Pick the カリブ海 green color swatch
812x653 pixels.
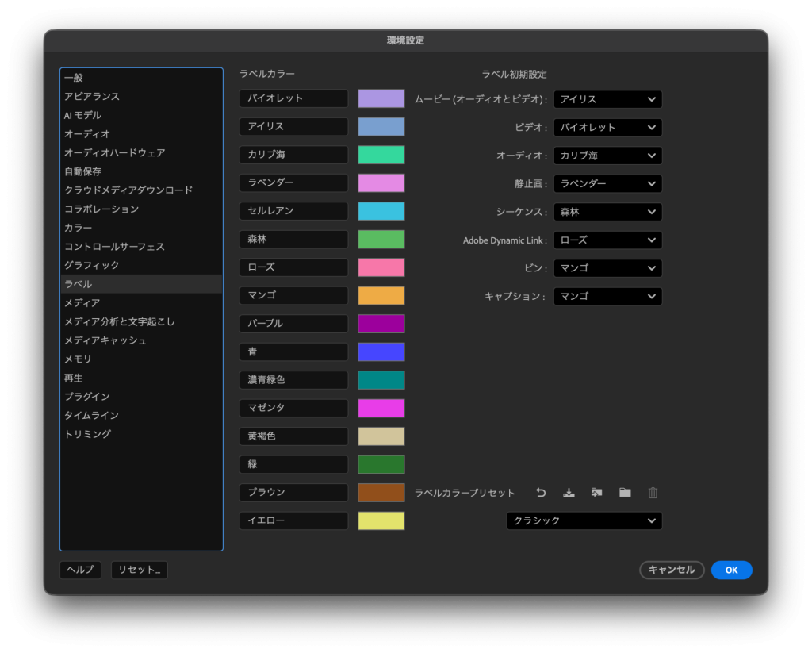381,155
